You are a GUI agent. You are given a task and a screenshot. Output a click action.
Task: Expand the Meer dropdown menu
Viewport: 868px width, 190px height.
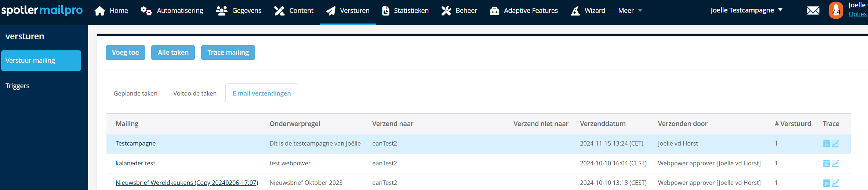click(x=630, y=11)
